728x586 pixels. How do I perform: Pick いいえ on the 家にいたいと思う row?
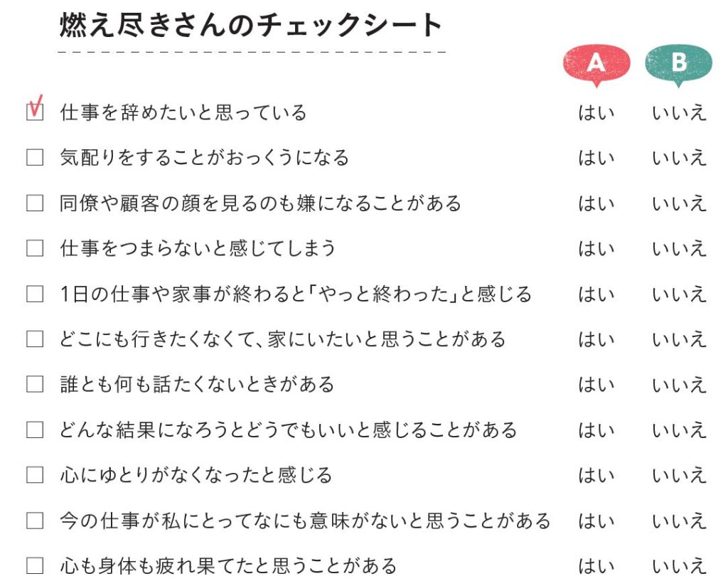(679, 339)
